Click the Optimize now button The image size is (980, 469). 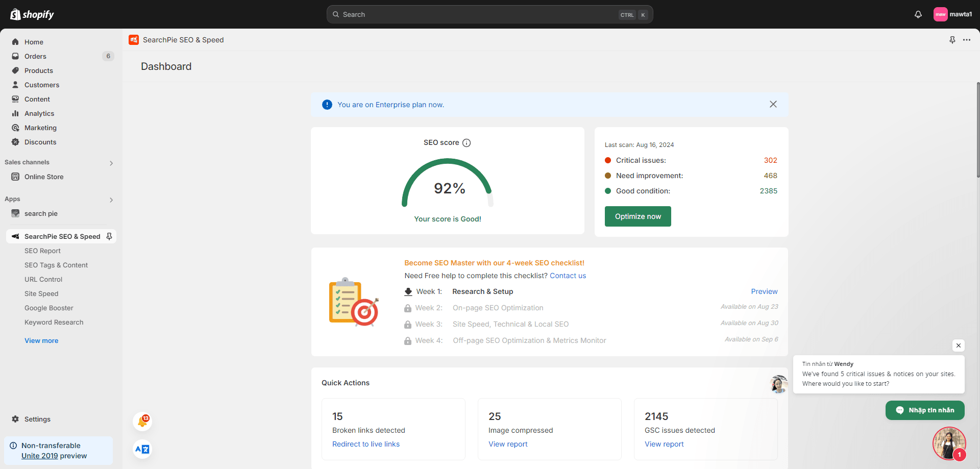coord(638,216)
